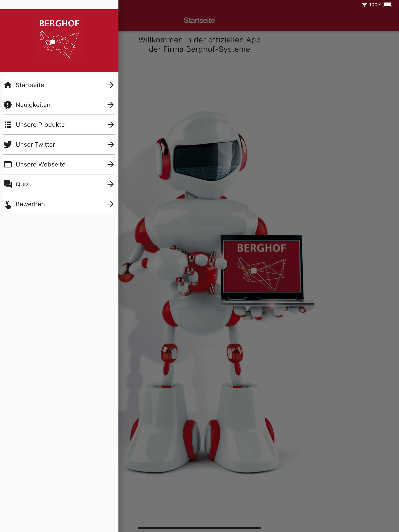Click the battery indicator in the status bar
This screenshot has height=532, width=399.
[388, 4]
